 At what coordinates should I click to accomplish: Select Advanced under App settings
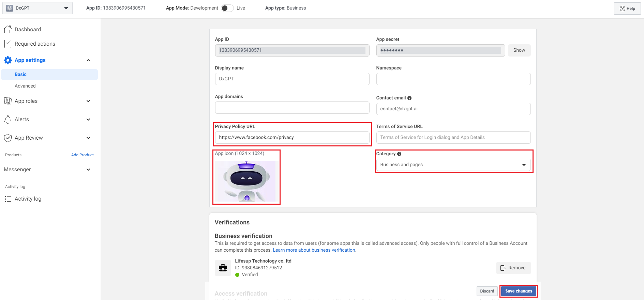click(x=25, y=86)
